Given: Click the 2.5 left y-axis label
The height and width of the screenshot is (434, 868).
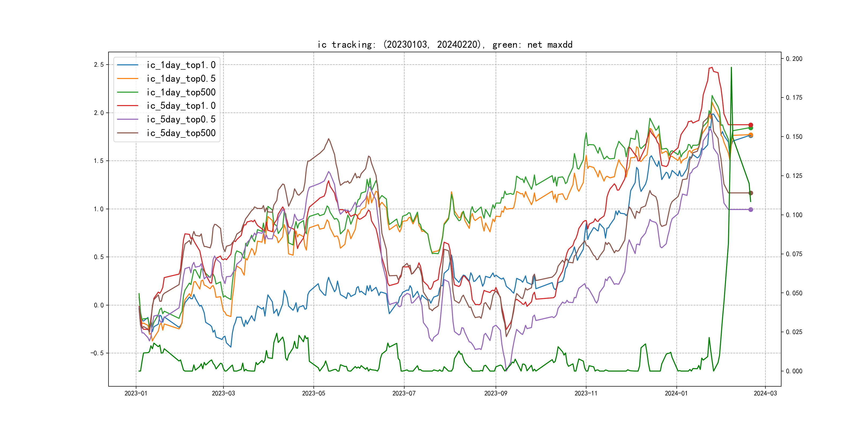Looking at the screenshot, I should click(99, 65).
